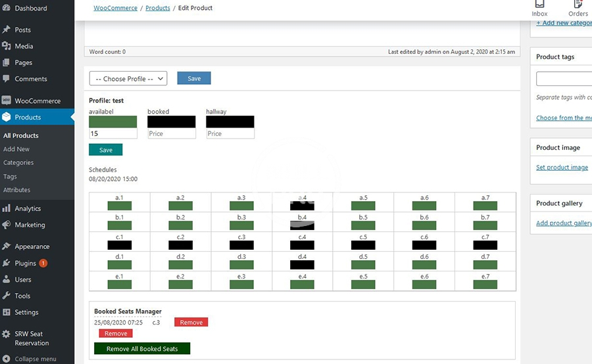The width and height of the screenshot is (592, 364).
Task: Click the blue Save button beside profile
Action: tap(194, 78)
